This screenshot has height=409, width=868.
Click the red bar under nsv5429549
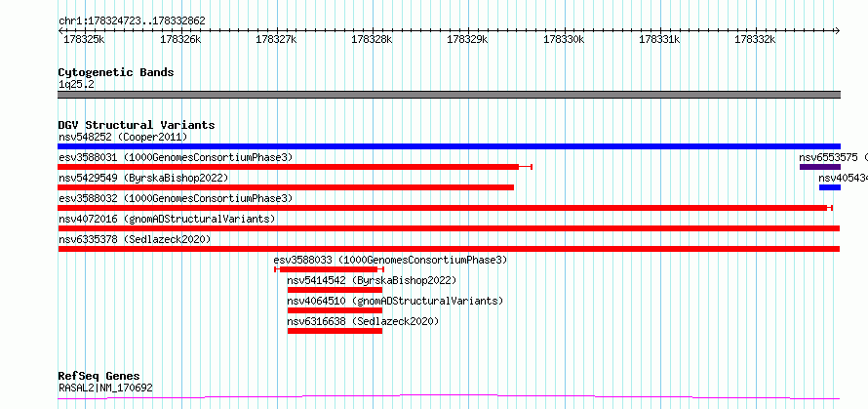coord(286,187)
